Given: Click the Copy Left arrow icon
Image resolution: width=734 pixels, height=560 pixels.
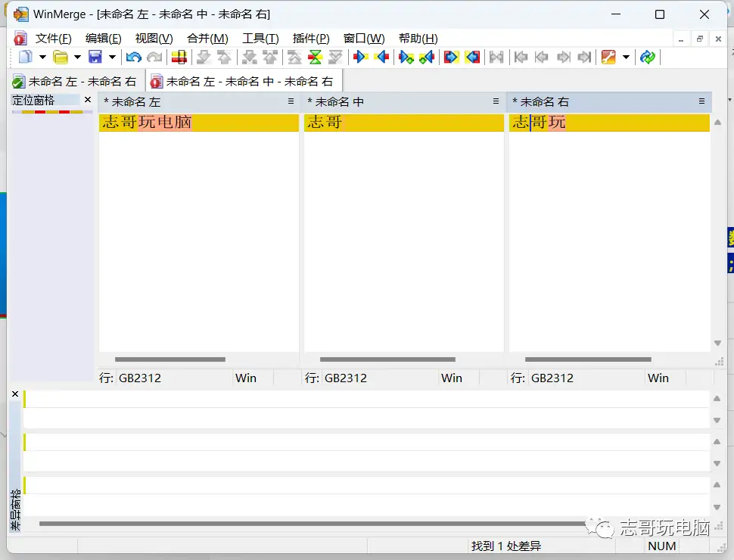Looking at the screenshot, I should 382,57.
